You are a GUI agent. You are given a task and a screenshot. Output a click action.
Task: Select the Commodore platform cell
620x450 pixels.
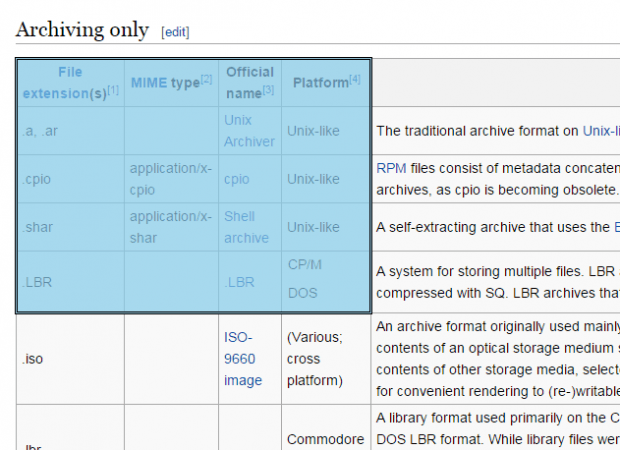click(326, 439)
